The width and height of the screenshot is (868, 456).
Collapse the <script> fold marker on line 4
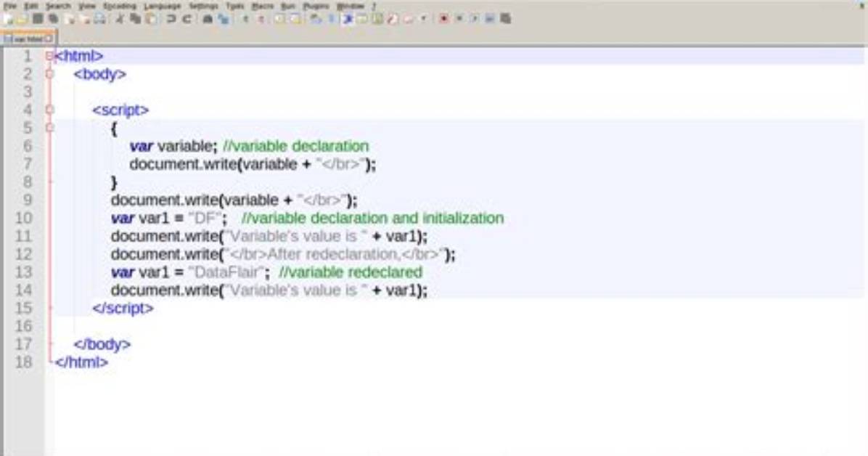(x=50, y=110)
